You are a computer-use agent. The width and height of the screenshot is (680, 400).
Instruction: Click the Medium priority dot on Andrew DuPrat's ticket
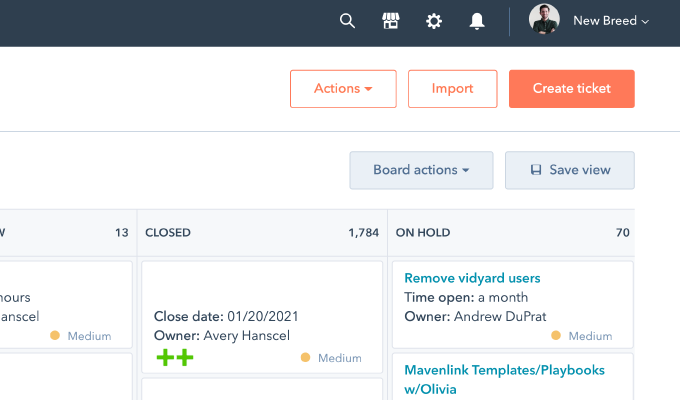556,336
